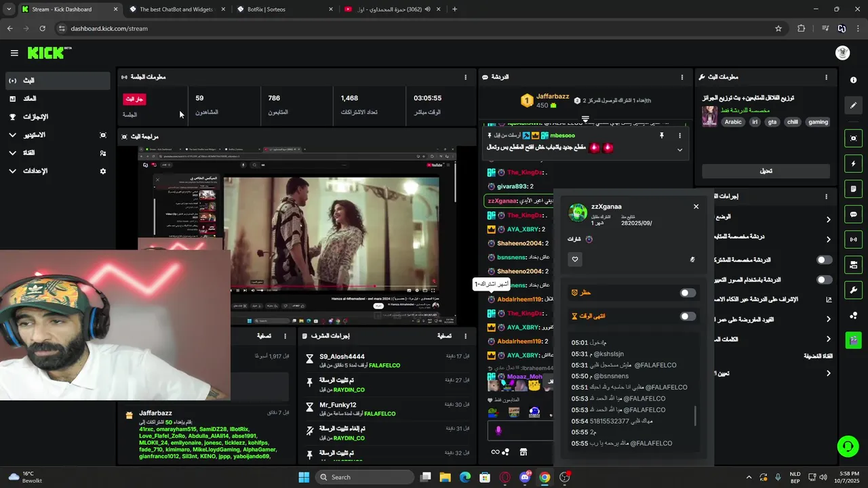
Task: Expand the الإنجازات sidebar section
Action: click(58, 117)
